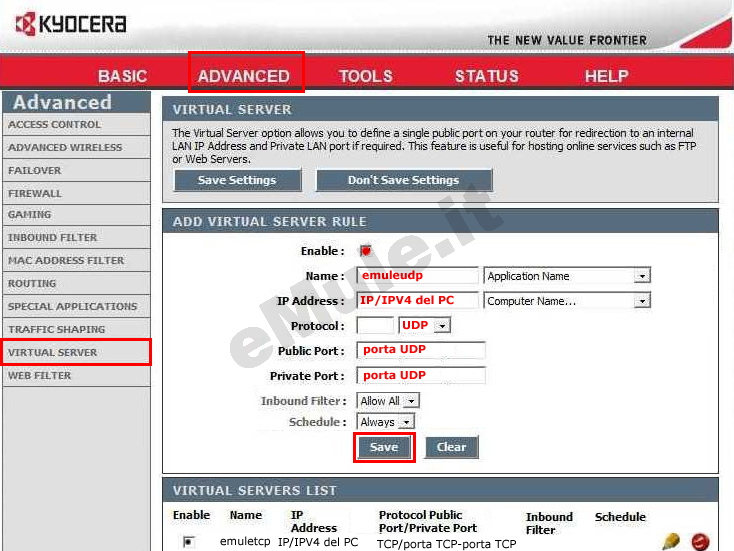734x551 pixels.
Task: Open Firewall in sidebar
Action: [76, 193]
